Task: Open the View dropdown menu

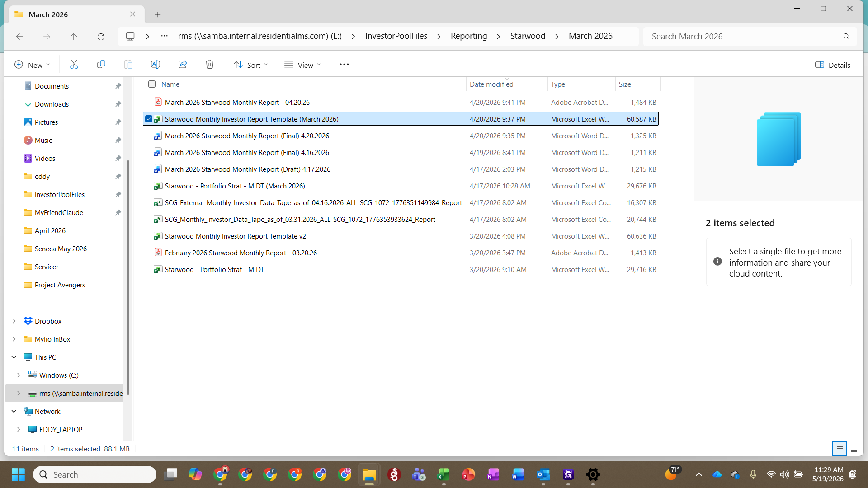Action: [x=302, y=65]
